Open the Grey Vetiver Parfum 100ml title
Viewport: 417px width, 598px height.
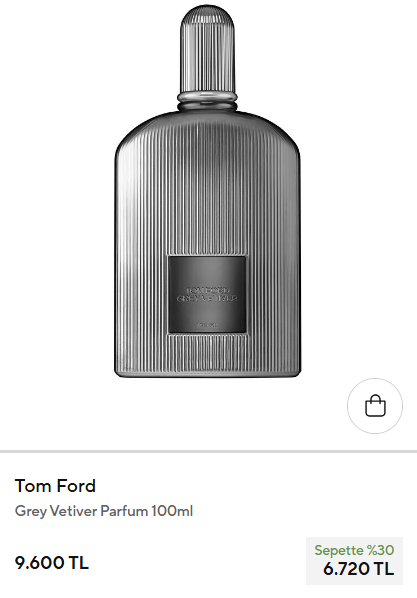pos(104,511)
